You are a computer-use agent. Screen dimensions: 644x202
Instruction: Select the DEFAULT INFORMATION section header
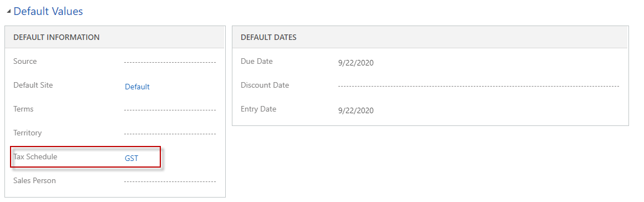tap(57, 37)
